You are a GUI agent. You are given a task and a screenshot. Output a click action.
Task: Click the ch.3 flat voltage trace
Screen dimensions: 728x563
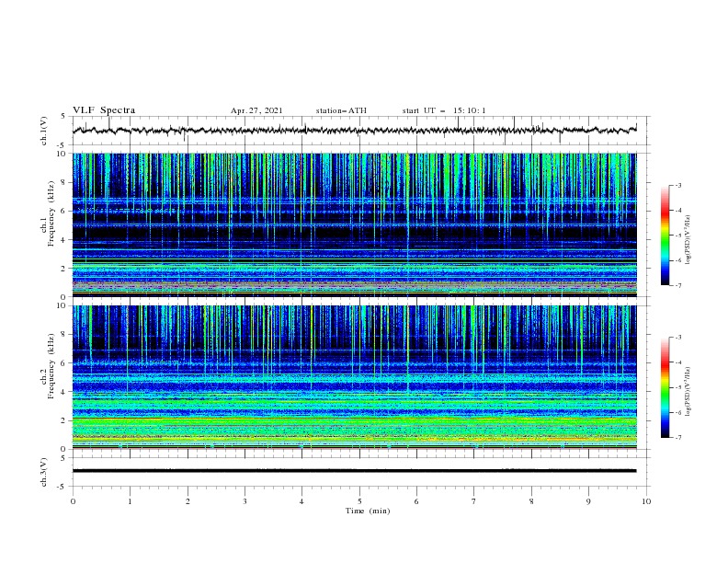355,471
